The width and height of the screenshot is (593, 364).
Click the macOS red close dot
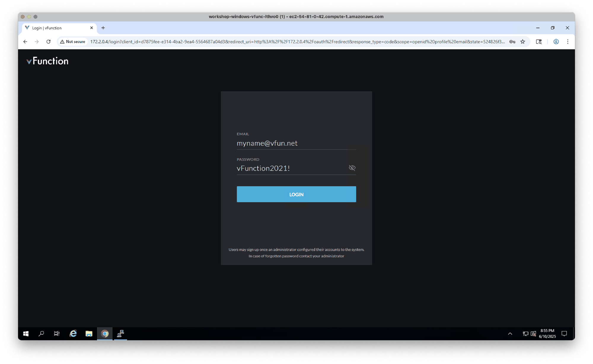click(23, 17)
